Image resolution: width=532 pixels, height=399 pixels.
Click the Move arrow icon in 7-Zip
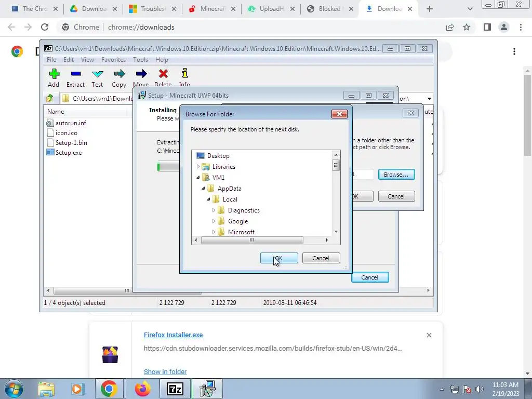pyautogui.click(x=141, y=74)
